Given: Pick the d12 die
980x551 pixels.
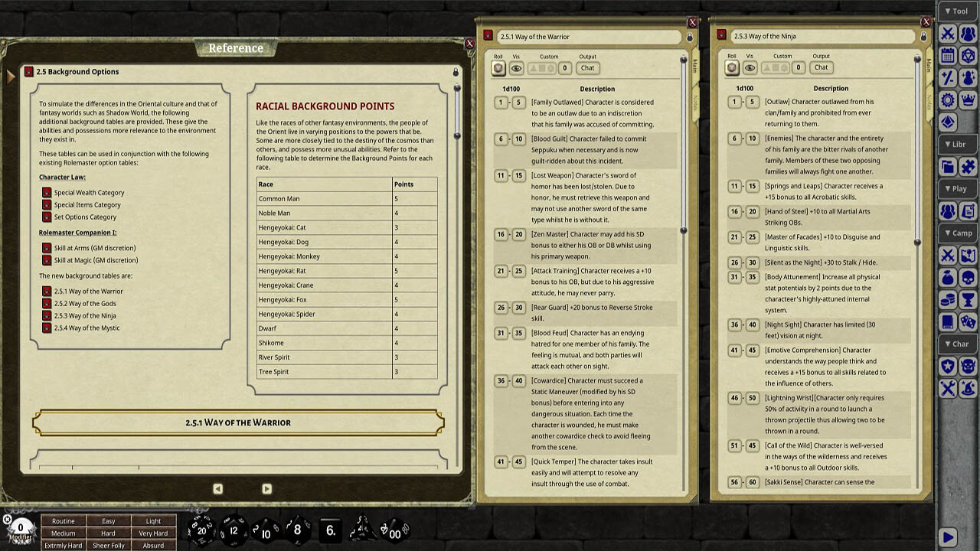Looking at the screenshot, I should (234, 530).
